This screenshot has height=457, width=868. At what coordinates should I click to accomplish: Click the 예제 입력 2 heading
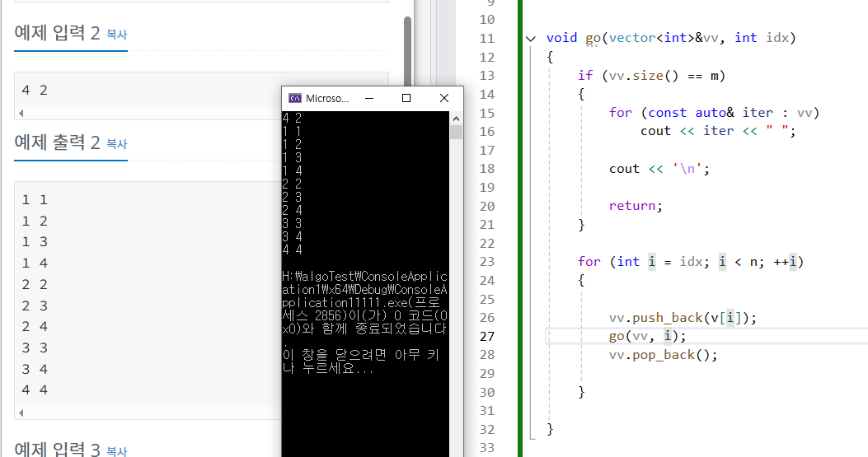pos(57,33)
